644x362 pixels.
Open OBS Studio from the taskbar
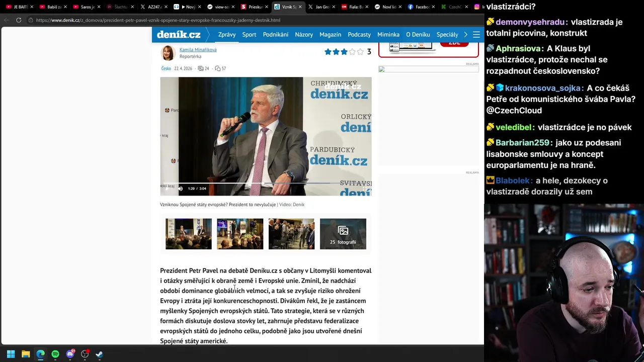coord(85,354)
